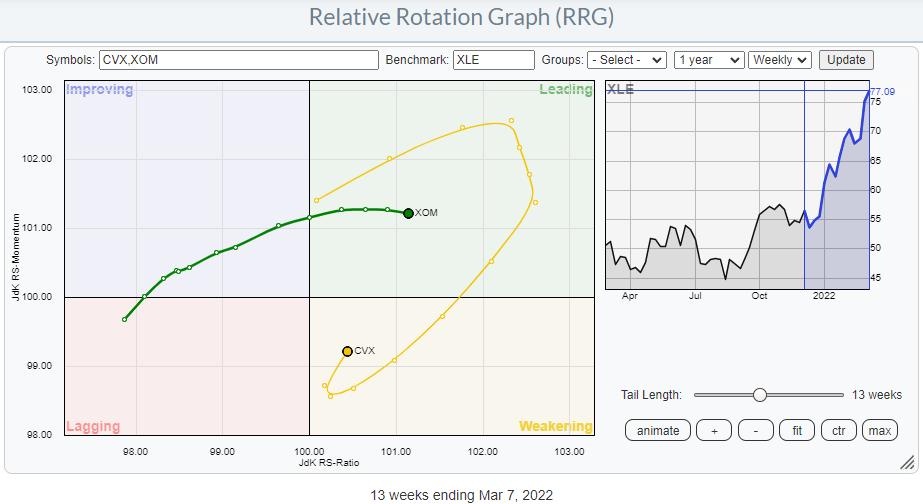Click the Update button
Image resolution: width=923 pixels, height=504 pixels.
click(x=845, y=60)
